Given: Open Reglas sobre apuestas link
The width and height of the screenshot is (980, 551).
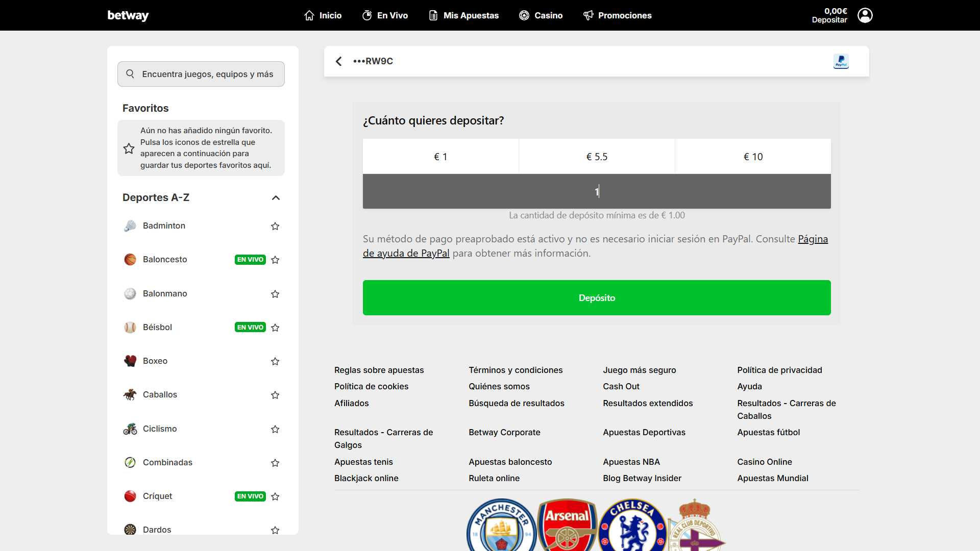Looking at the screenshot, I should pyautogui.click(x=379, y=370).
